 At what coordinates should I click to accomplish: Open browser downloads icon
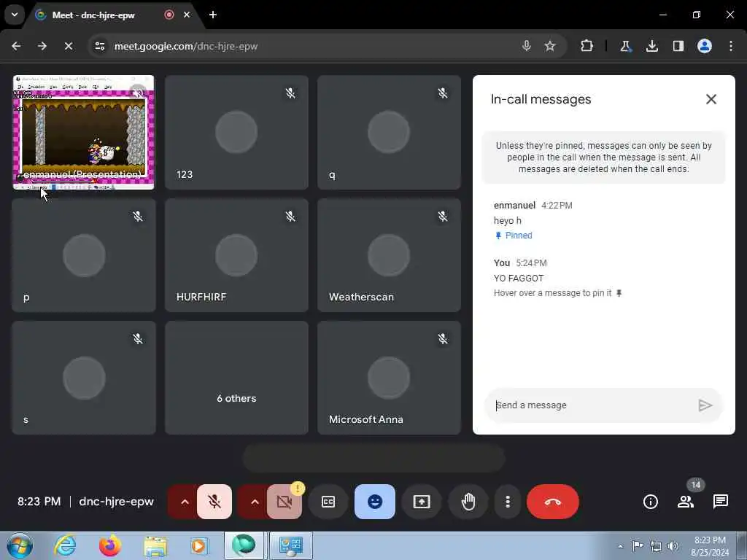pos(651,46)
